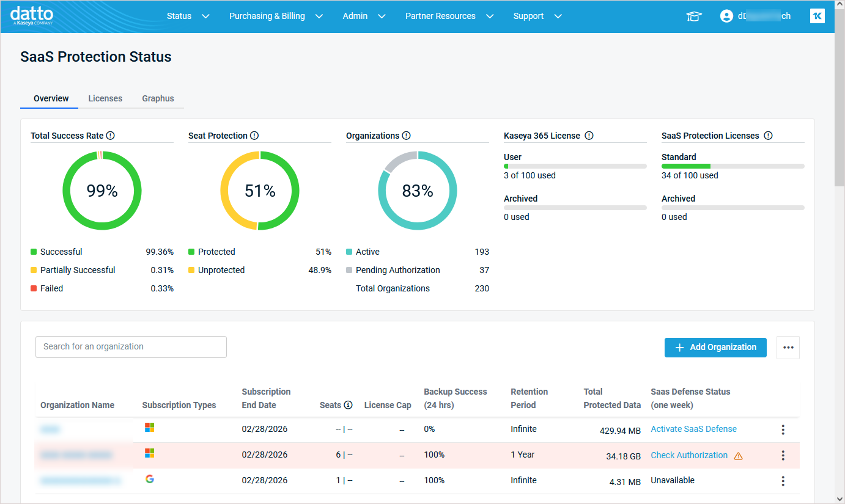Click the Successful green legend swatch

point(34,252)
